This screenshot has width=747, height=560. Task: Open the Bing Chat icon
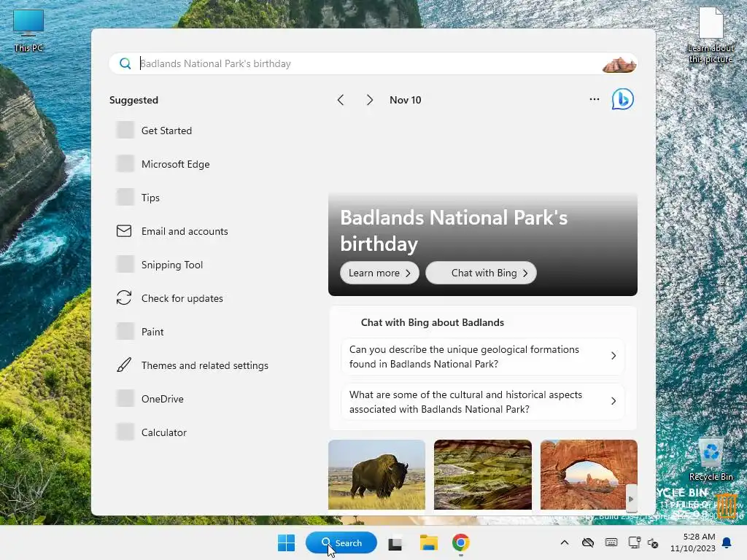coord(623,99)
